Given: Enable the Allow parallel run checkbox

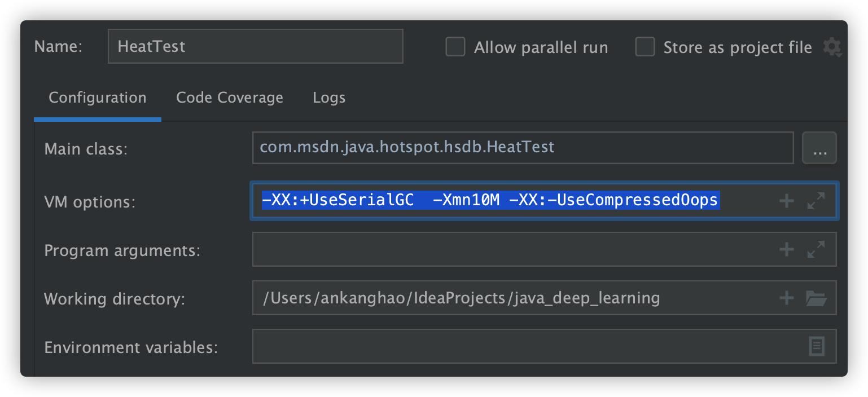Looking at the screenshot, I should [x=455, y=47].
